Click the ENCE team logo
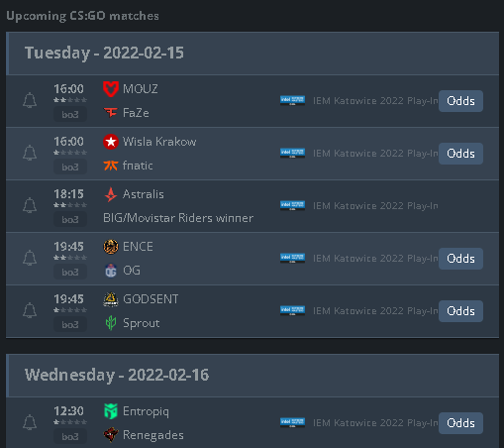 pos(111,247)
